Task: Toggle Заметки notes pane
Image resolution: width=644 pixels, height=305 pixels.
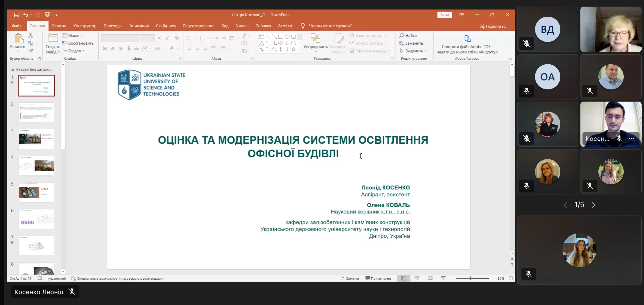Action: point(350,278)
